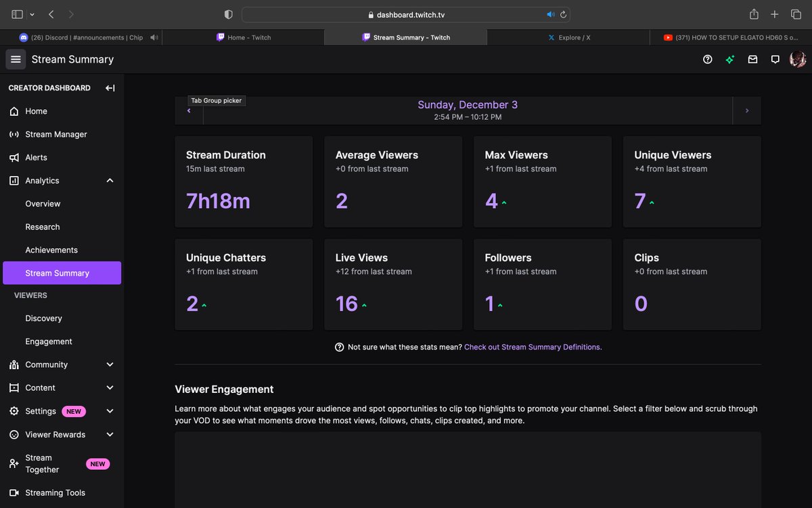Viewport: 812px width, 508px height.
Task: Click the 7h18m duration value
Action: pyautogui.click(x=218, y=201)
